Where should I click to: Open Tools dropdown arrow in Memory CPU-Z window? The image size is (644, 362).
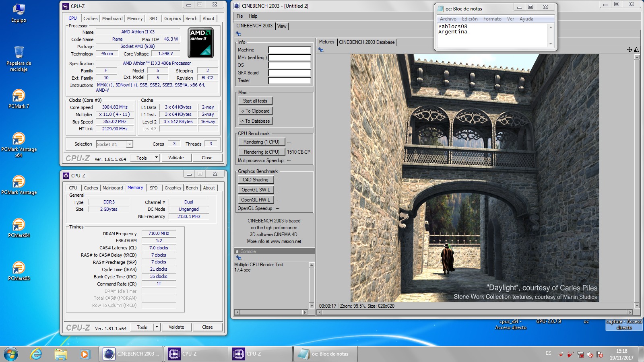[x=157, y=327]
